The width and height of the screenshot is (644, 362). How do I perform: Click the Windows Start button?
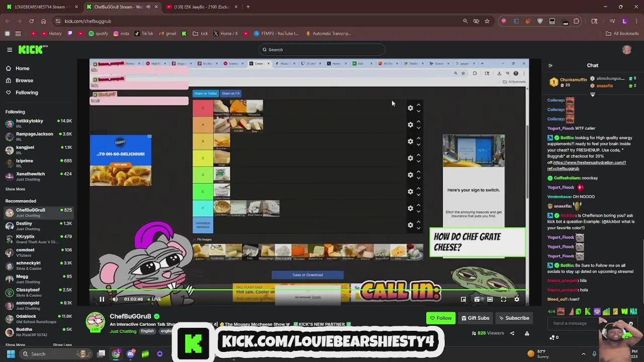click(x=11, y=354)
